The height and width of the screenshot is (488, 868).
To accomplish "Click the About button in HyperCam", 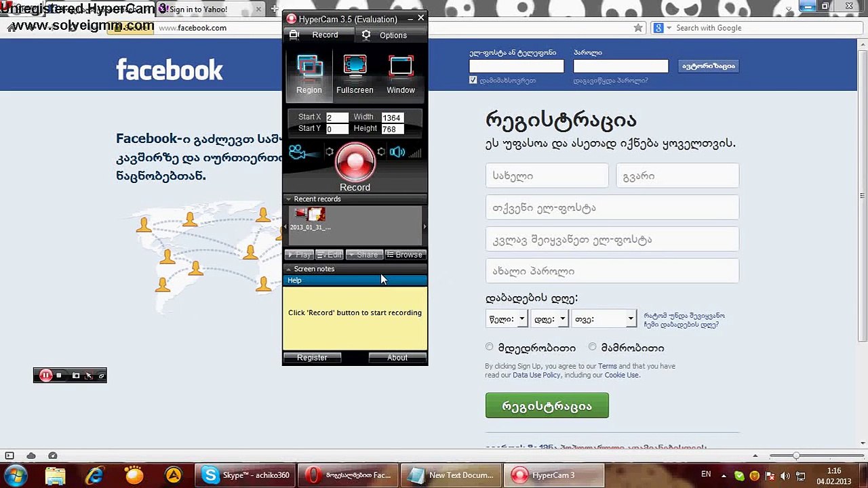I will (x=397, y=358).
